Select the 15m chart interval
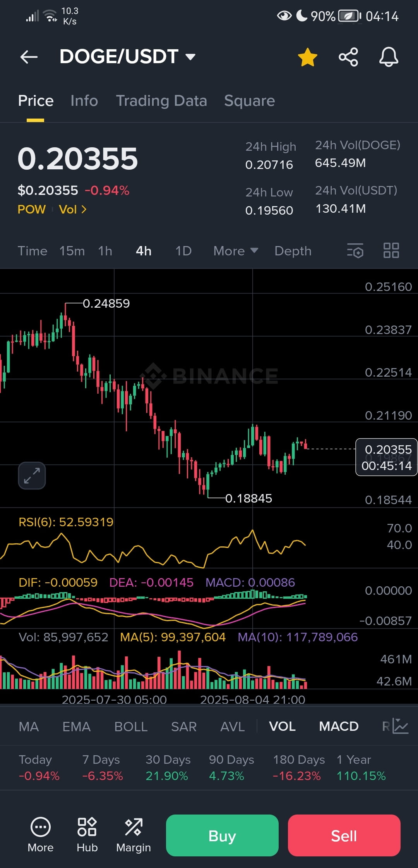The height and width of the screenshot is (868, 418). (x=72, y=251)
